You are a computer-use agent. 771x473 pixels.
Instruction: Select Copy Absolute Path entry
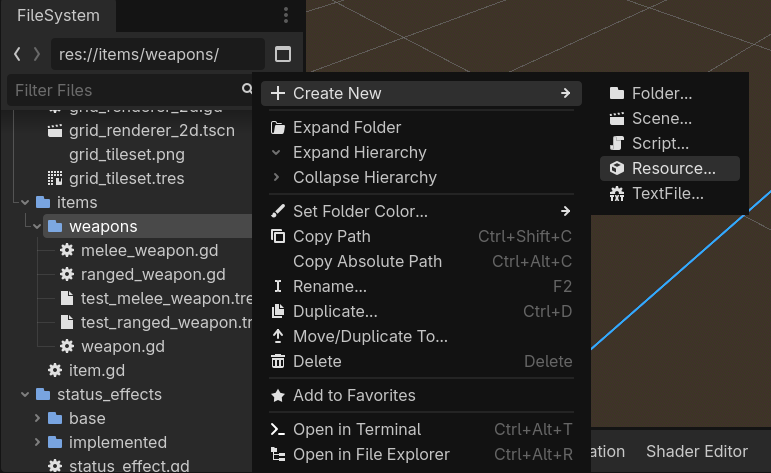tap(421, 261)
